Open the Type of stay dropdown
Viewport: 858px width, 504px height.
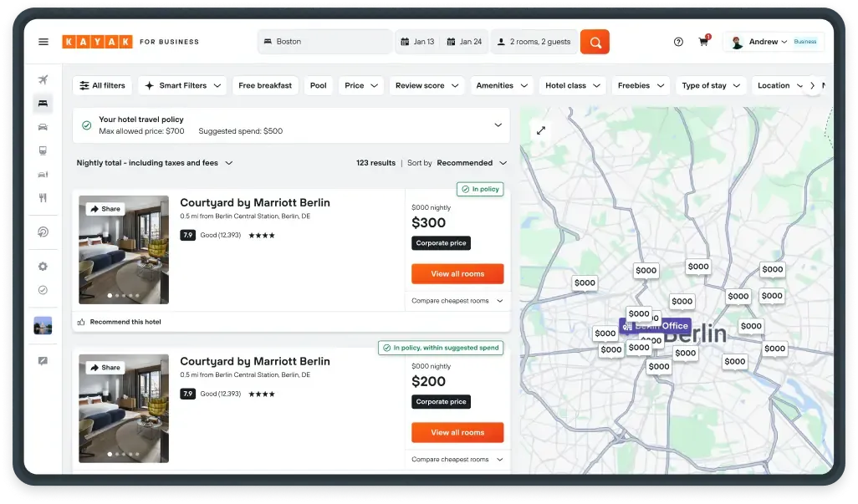pyautogui.click(x=711, y=85)
